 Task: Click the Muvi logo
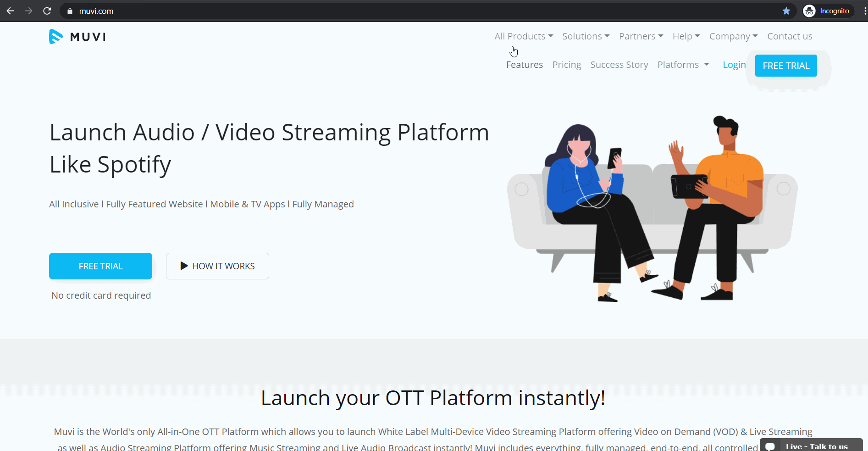(x=77, y=37)
